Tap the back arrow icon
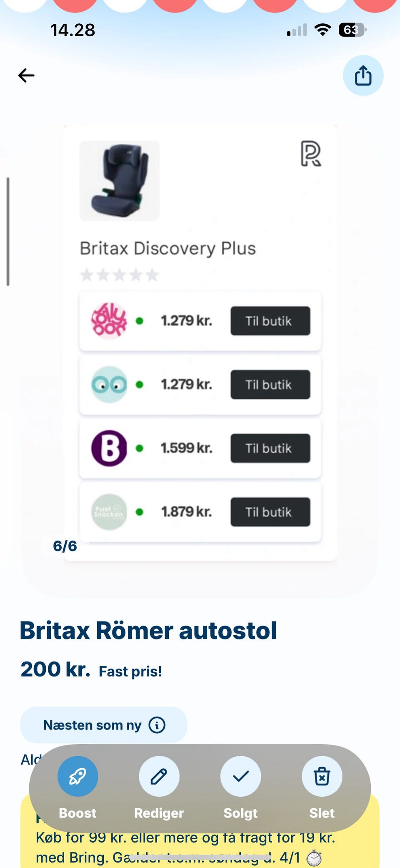The image size is (400, 868). click(26, 75)
